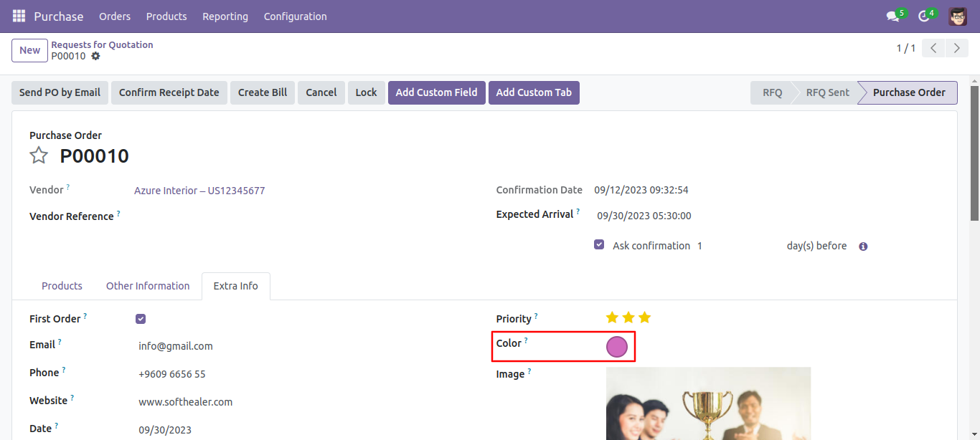
Task: Click Add Custom Field button
Action: coord(437,92)
